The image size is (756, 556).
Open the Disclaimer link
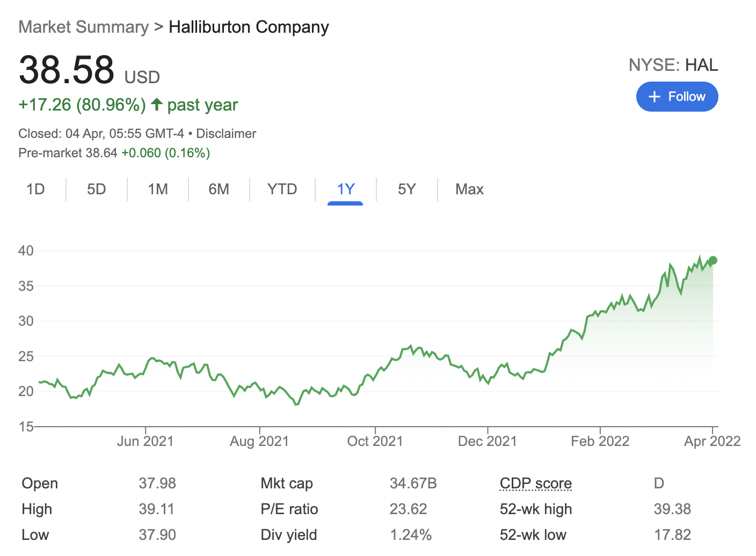226,133
